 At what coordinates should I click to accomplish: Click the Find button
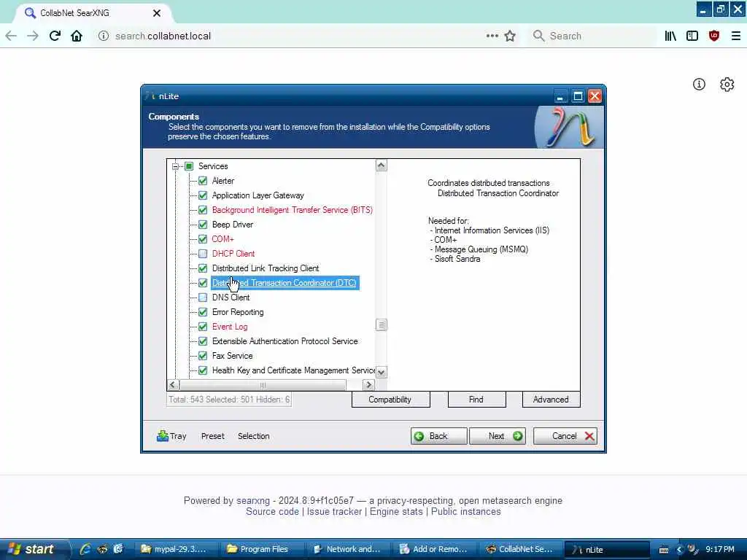click(476, 400)
